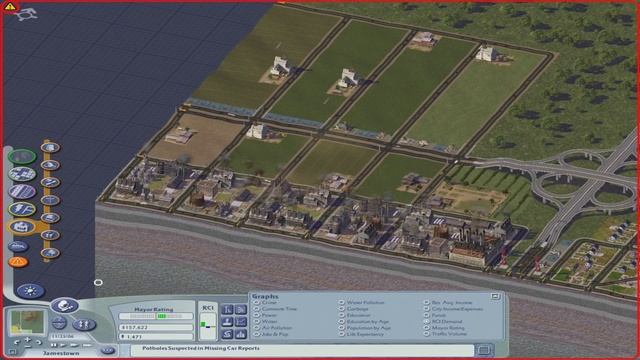640x360 pixels.
Task: Click the yellow warning triangle in top-left corner
Action: coord(9,7)
